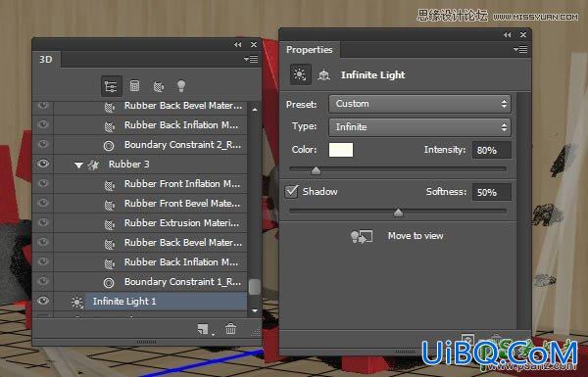Image resolution: width=588 pixels, height=377 pixels.
Task: Click the Intensity slider handle
Action: pyautogui.click(x=316, y=171)
